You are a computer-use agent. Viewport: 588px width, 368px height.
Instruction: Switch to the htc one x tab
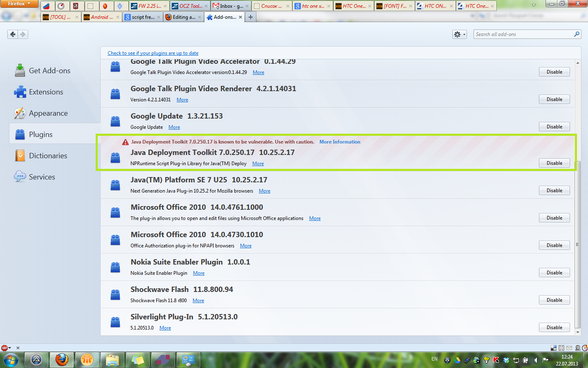(x=312, y=6)
